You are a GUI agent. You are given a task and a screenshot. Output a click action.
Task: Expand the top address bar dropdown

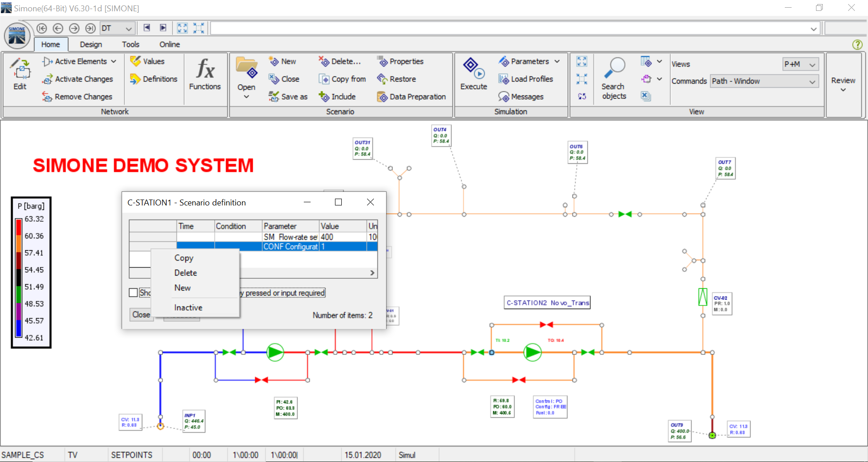click(813, 29)
